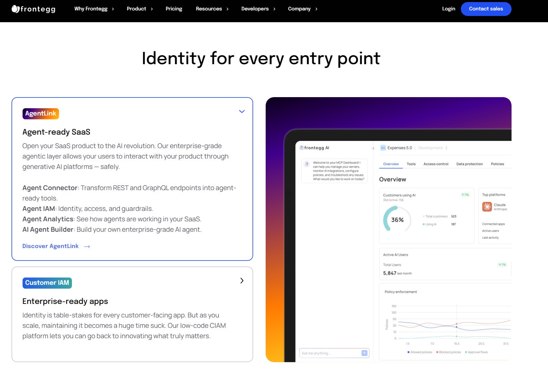Screen dimensions: 548x392
Task: Click the Login link
Action: pyautogui.click(x=448, y=9)
